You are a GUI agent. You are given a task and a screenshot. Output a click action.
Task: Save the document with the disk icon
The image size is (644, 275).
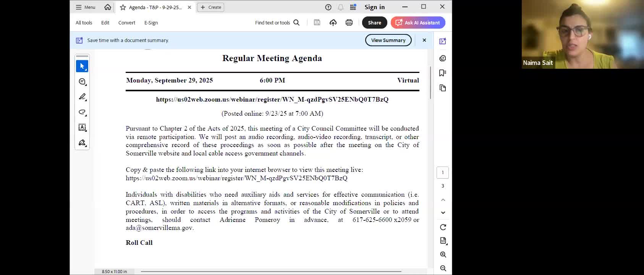click(317, 23)
